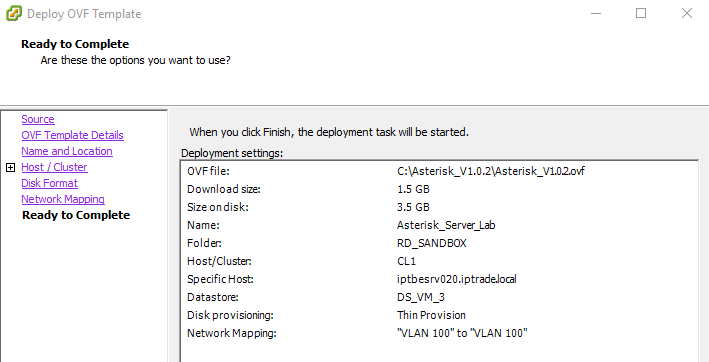Image resolution: width=709 pixels, height=362 pixels.
Task: Open the Host / Cluster step link
Action: coord(54,167)
